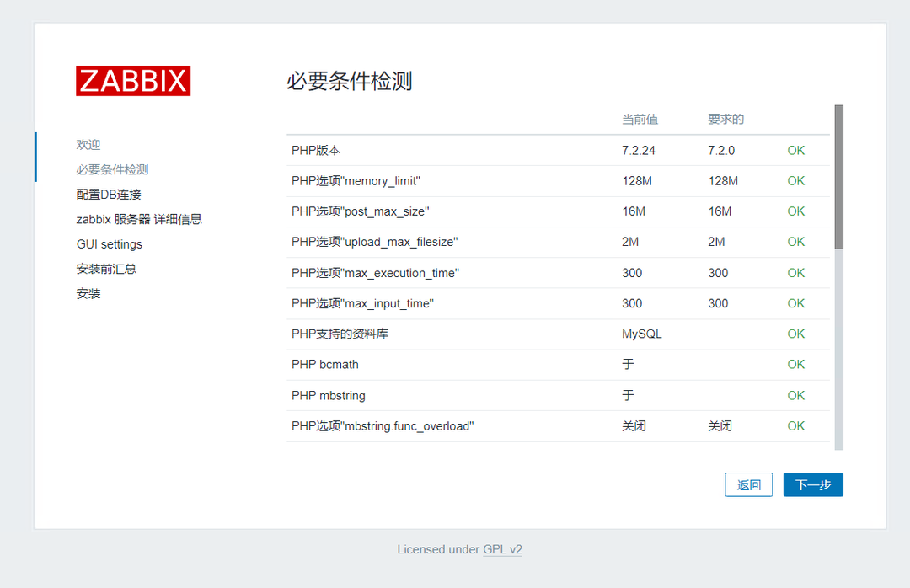Select the max_execution_time option label
Viewport: 910px width, 588px height.
tap(376, 273)
